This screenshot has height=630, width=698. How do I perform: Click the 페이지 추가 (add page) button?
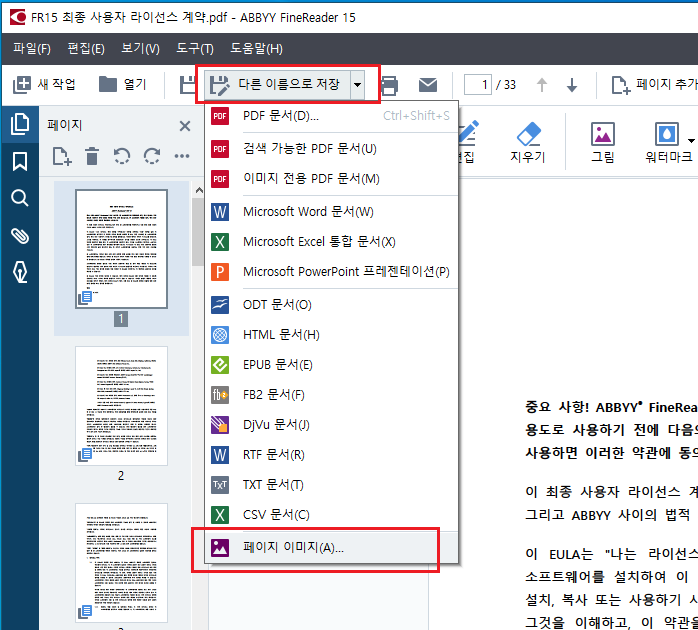(653, 85)
